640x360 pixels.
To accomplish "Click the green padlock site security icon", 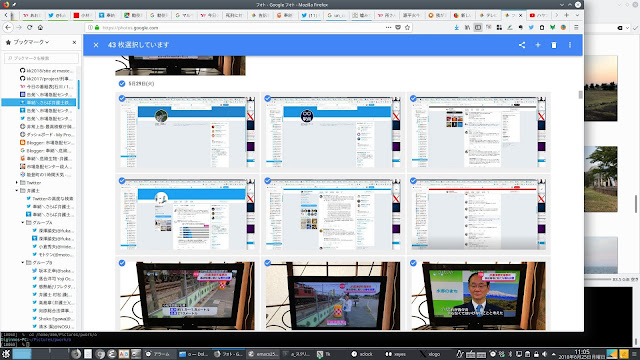I will pyautogui.click(x=97, y=27).
